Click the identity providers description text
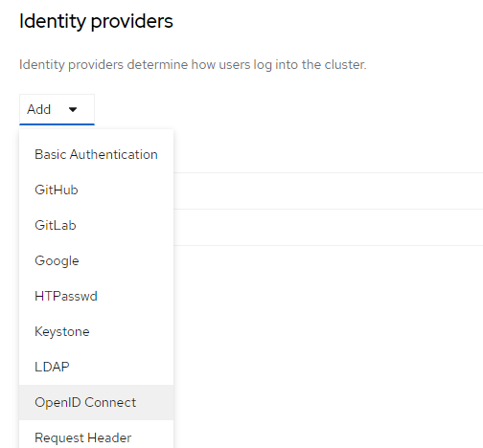The image size is (483, 448). point(193,65)
